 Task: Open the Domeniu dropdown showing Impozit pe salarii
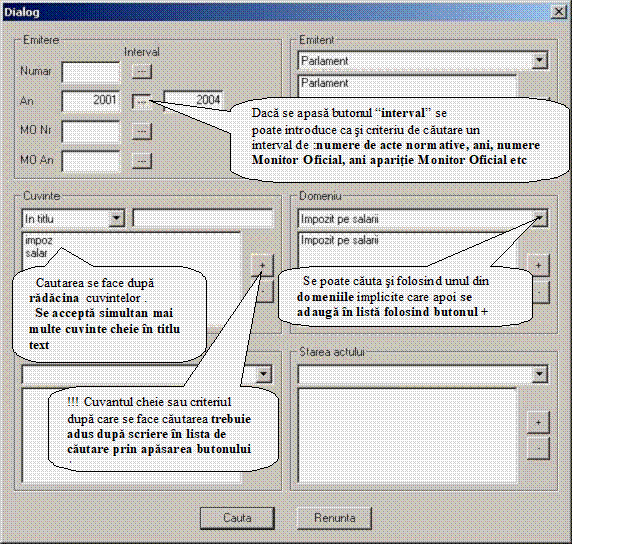[539, 218]
